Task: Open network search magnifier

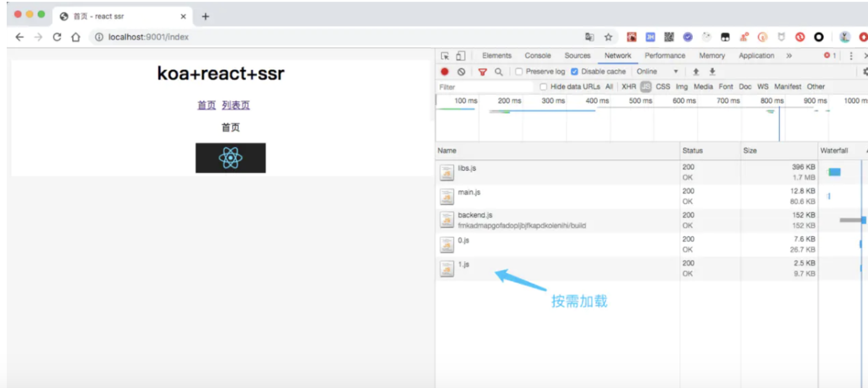Action: [x=499, y=72]
